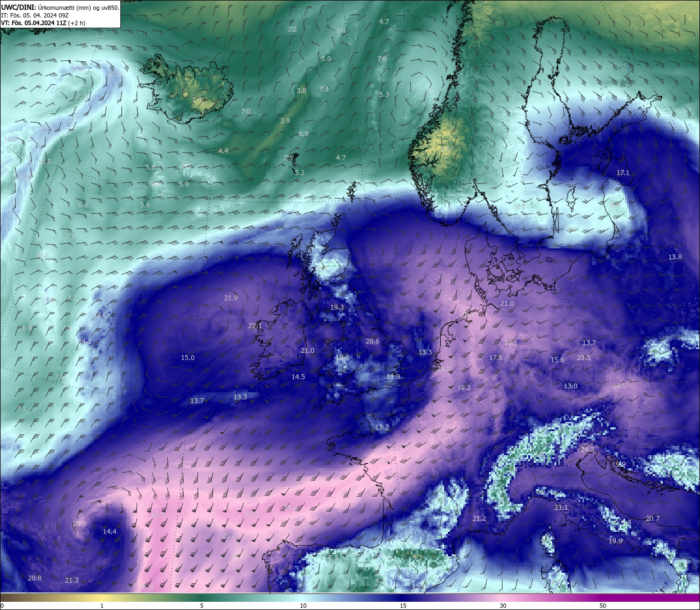The width and height of the screenshot is (700, 610).
Task: Click the 3.9 value on the map
Action: 285,120
